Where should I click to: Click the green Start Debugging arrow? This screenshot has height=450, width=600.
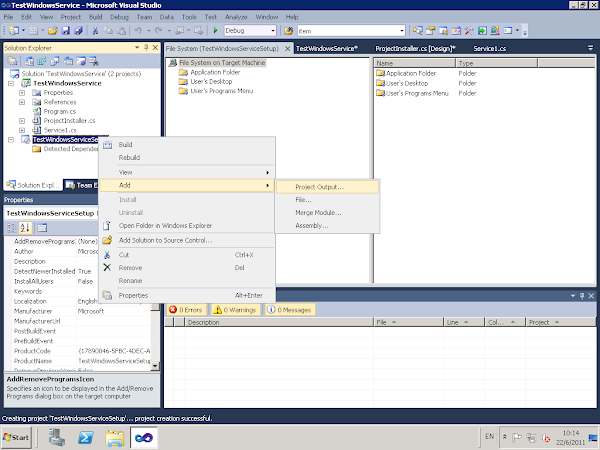(215, 31)
